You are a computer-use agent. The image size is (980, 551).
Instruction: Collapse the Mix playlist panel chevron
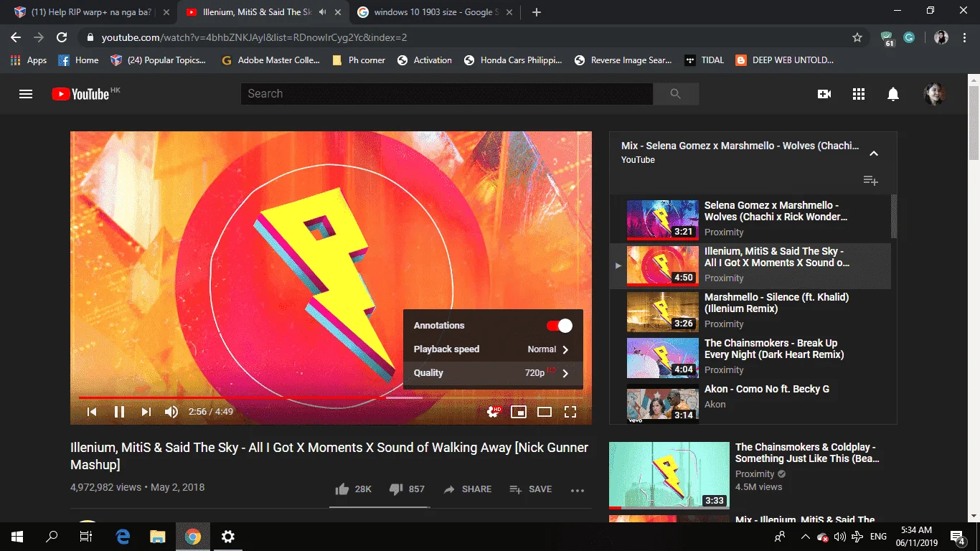point(874,153)
